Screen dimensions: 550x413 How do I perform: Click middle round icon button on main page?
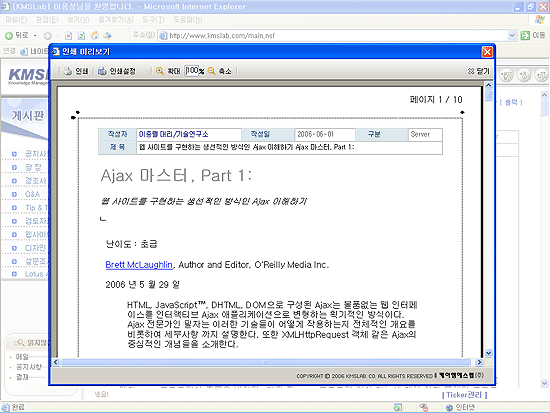point(524,75)
